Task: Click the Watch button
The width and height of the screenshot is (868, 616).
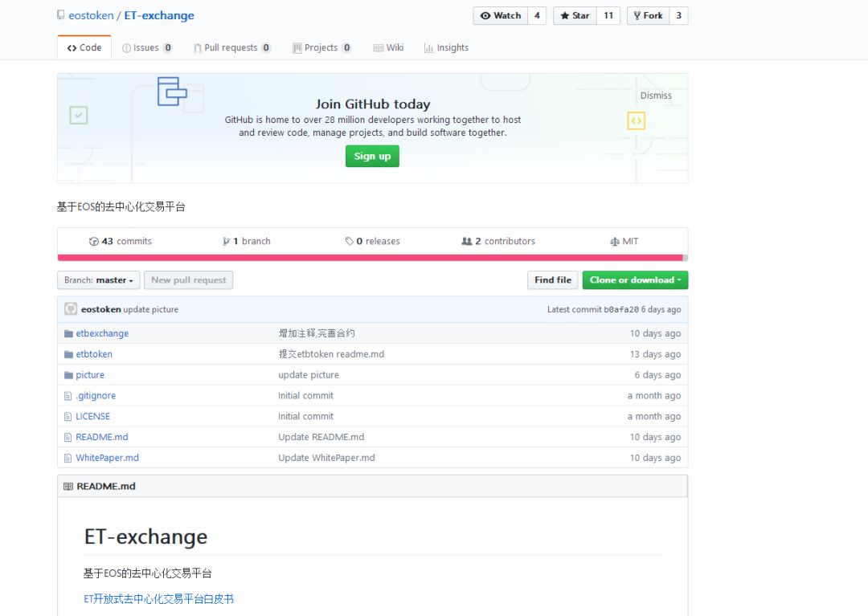Action: coord(501,15)
